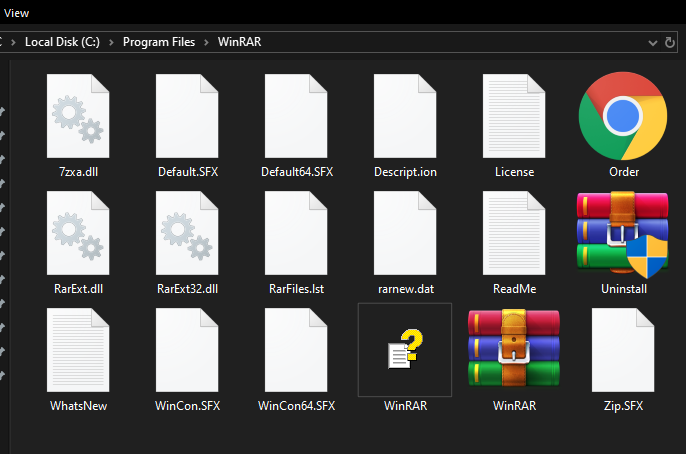Select the Zip.SFX file icon

point(623,350)
